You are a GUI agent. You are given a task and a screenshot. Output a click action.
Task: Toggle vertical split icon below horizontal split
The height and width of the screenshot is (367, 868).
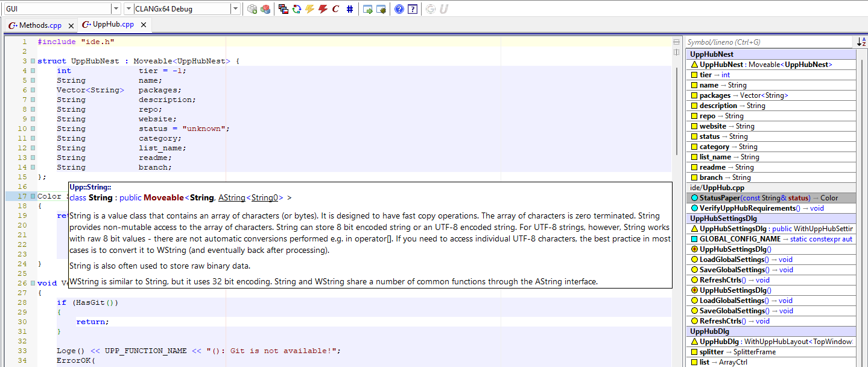(x=676, y=52)
